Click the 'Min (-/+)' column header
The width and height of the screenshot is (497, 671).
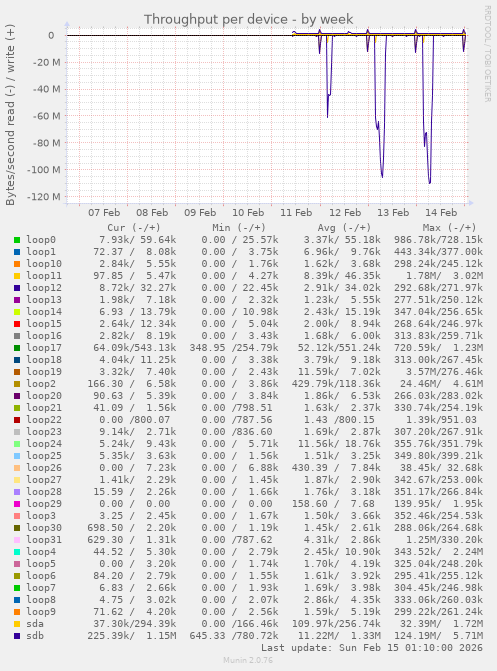239,228
